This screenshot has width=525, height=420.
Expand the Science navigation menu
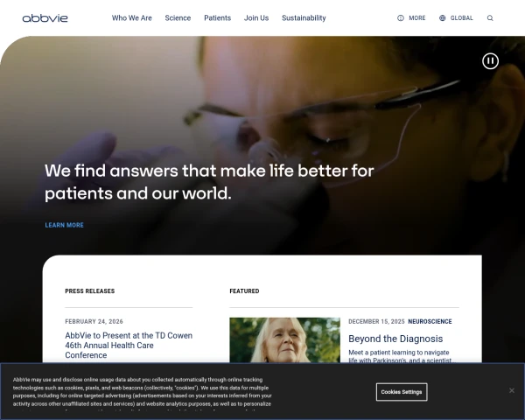click(178, 18)
